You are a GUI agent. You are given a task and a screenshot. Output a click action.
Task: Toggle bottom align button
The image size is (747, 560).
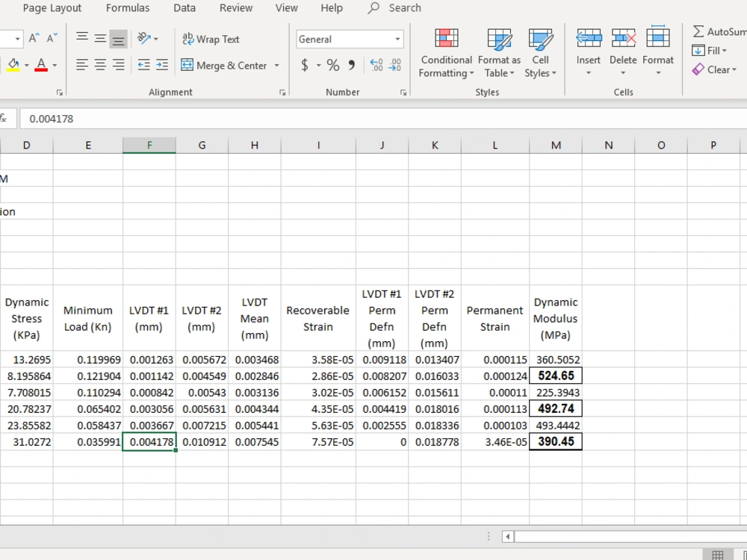point(118,39)
